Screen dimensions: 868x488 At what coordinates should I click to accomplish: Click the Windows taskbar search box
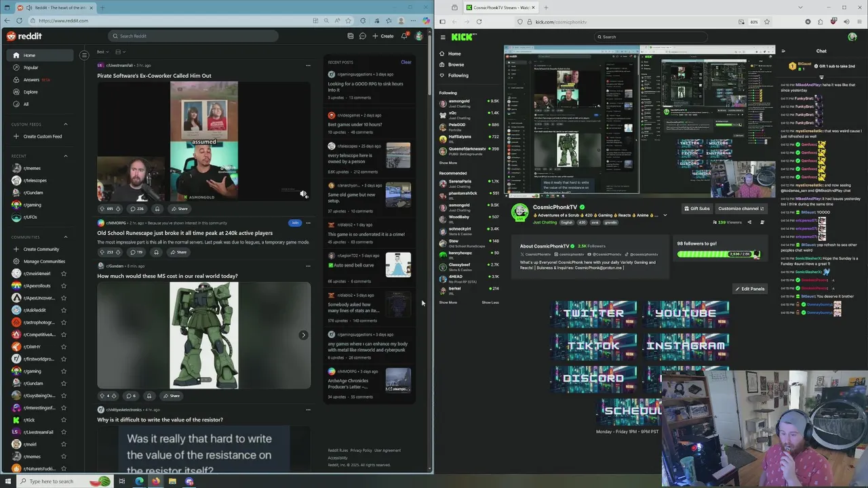coord(64,481)
